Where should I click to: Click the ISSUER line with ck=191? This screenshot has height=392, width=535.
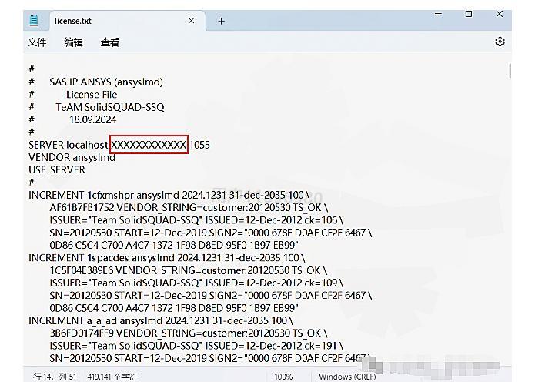(x=196, y=346)
